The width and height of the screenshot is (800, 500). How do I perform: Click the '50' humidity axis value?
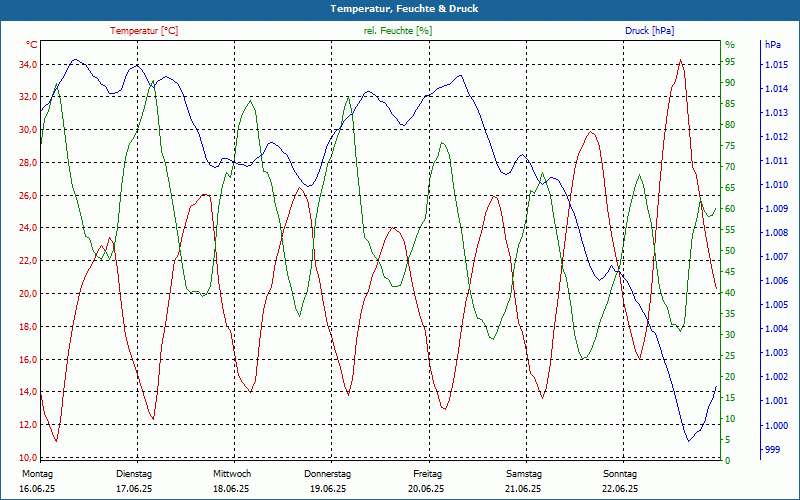click(730, 251)
